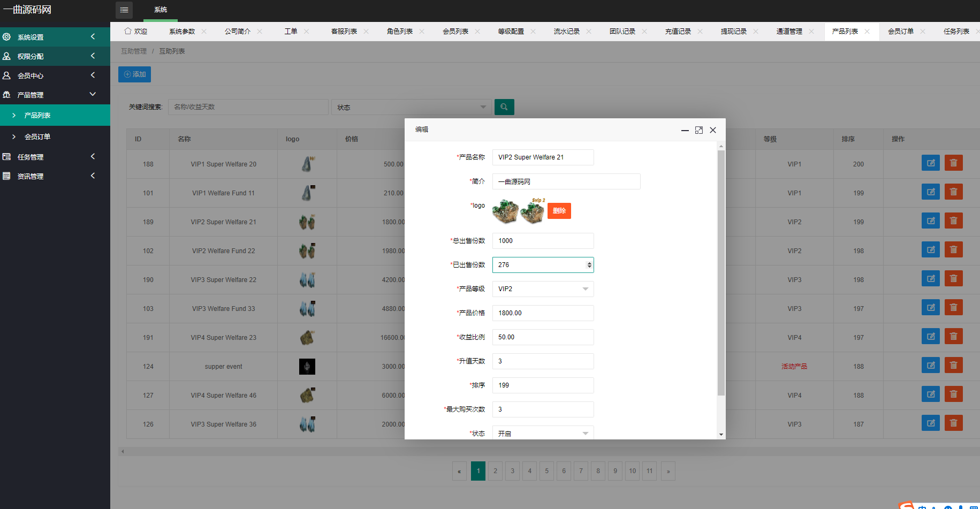Minimize the 编辑 dialog window

[x=685, y=130]
